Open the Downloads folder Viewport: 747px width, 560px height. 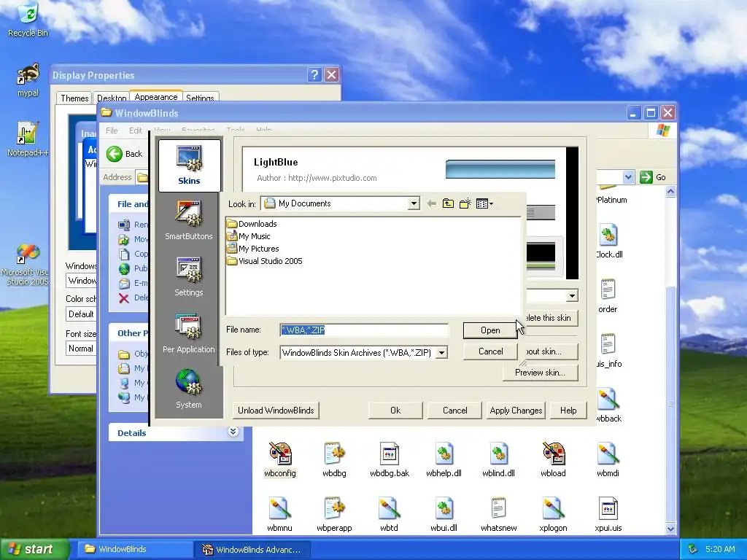click(x=252, y=224)
